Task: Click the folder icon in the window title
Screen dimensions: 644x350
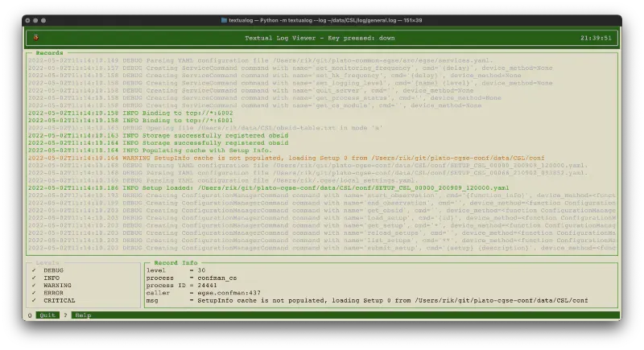Action: tap(225, 20)
